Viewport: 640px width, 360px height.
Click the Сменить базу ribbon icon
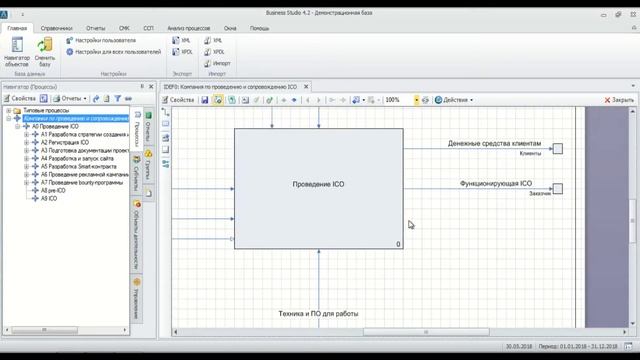pyautogui.click(x=44, y=52)
